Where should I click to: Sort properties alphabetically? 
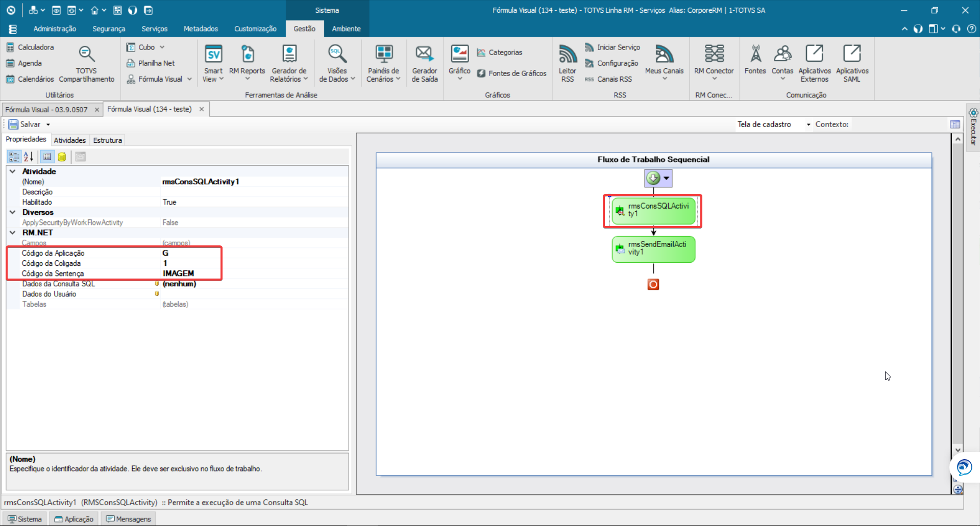[x=29, y=157]
